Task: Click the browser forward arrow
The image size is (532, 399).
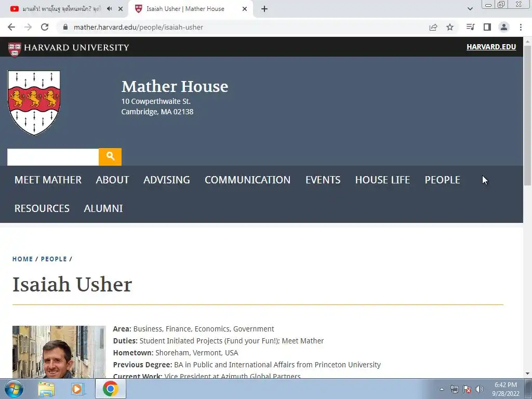Action: (28, 27)
